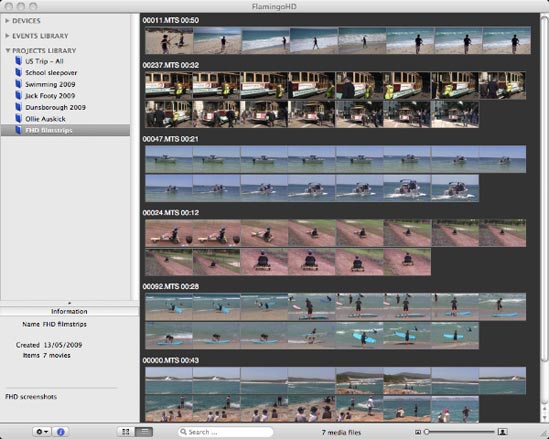Click last frame in 00092.MTS second row
This screenshot has height=439, width=549.
tap(455, 336)
